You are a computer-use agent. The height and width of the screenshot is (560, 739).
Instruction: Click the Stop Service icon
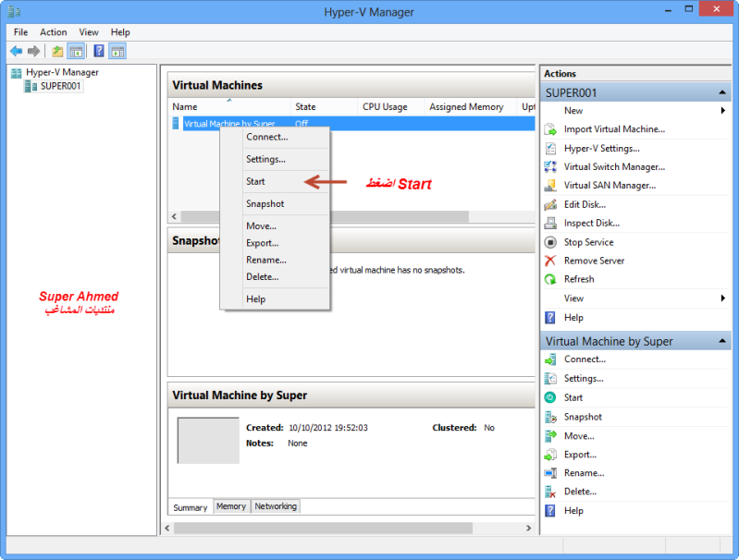tap(550, 242)
